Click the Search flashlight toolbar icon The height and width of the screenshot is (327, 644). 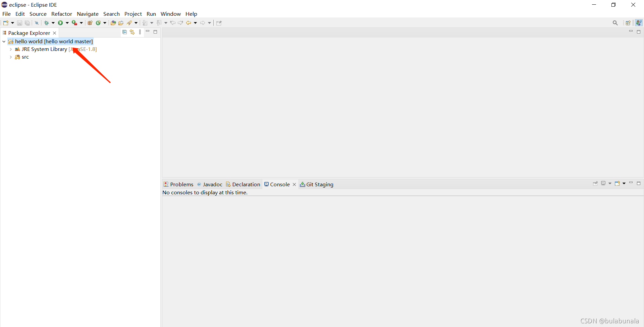click(129, 23)
